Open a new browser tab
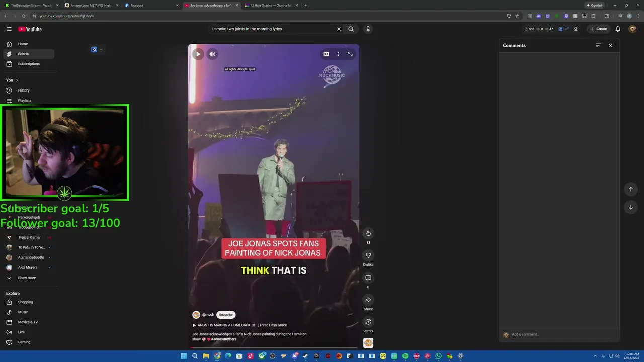The image size is (644, 362). coord(306,5)
